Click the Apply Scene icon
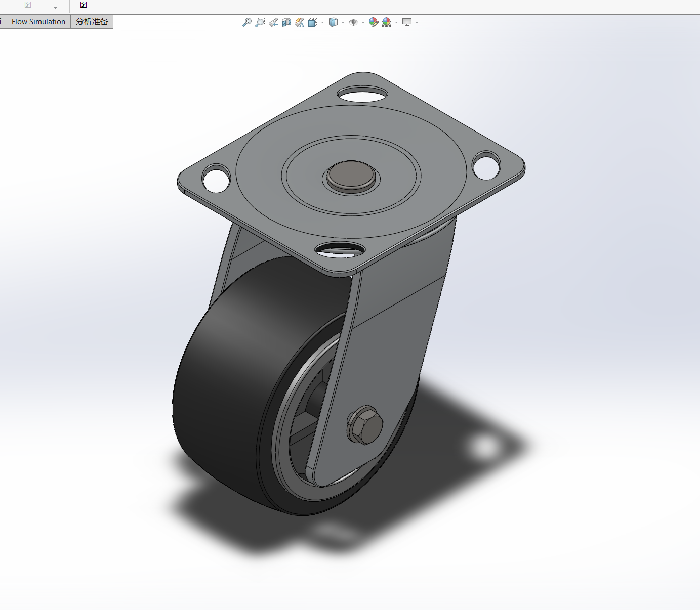Image resolution: width=700 pixels, height=610 pixels. point(387,22)
